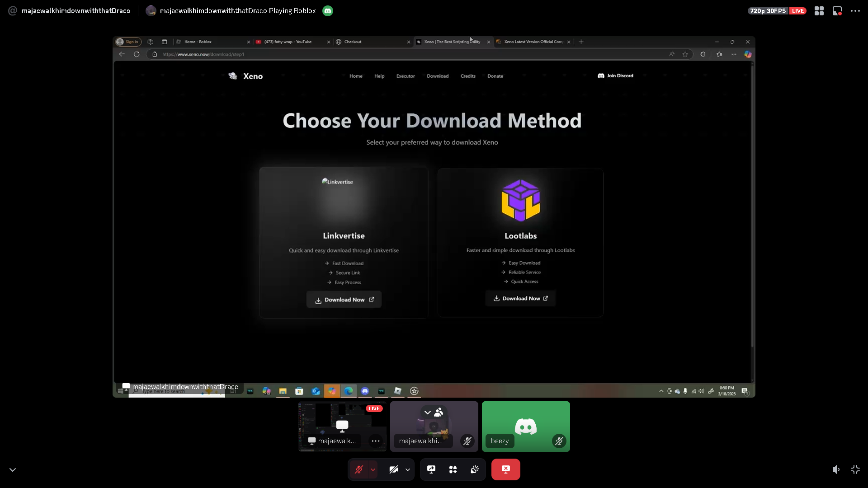Switch to grid layout view
The height and width of the screenshot is (488, 868).
[819, 11]
